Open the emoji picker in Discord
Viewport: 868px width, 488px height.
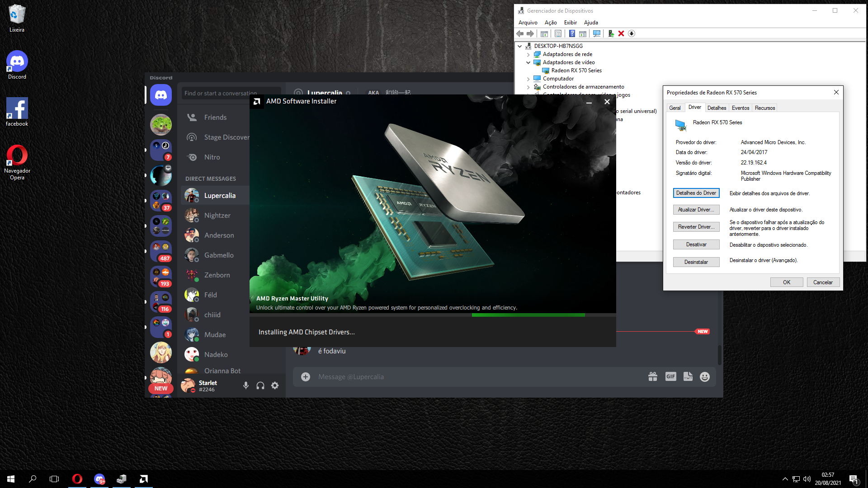(x=705, y=377)
